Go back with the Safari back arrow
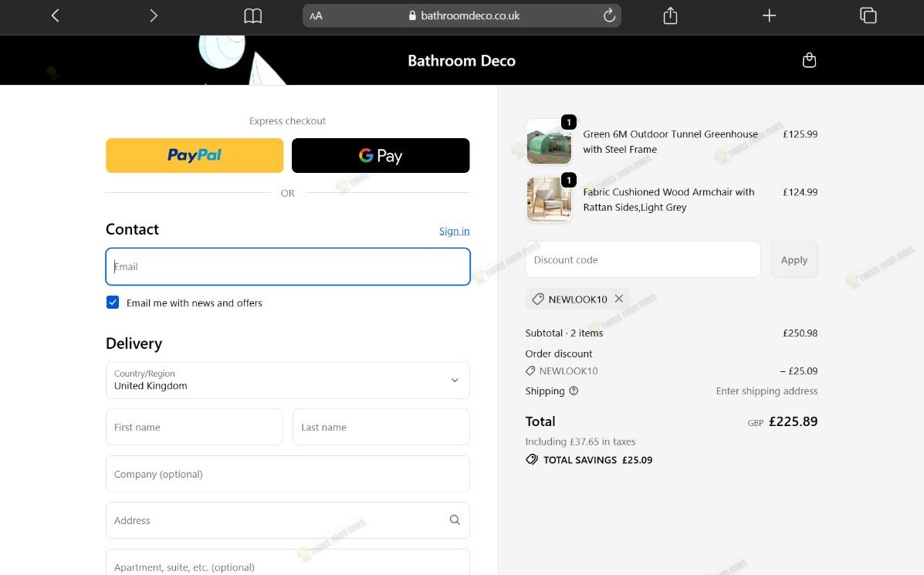The width and height of the screenshot is (924, 575). pos(56,15)
